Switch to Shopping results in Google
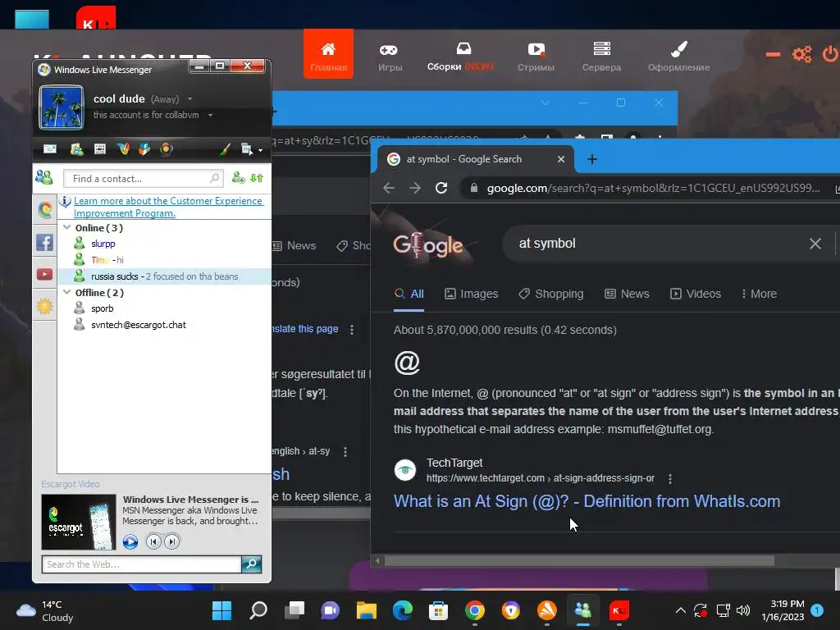The width and height of the screenshot is (840, 630). click(x=551, y=294)
